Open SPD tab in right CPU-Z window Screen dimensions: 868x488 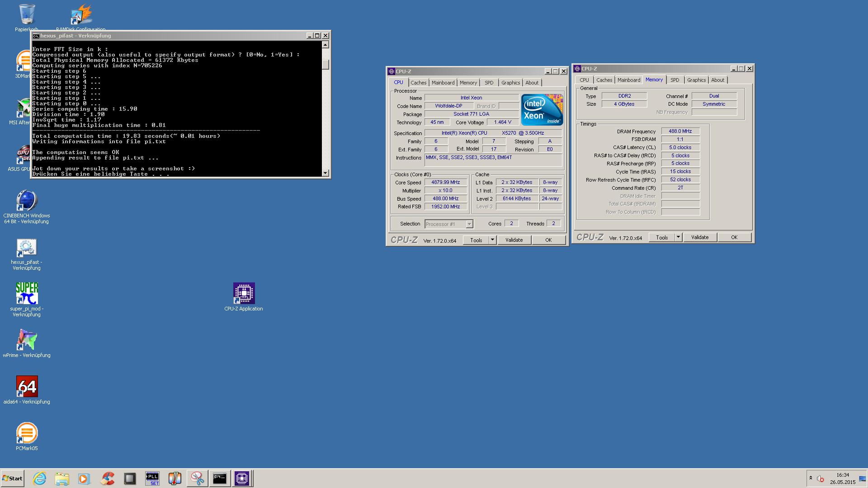pyautogui.click(x=675, y=80)
